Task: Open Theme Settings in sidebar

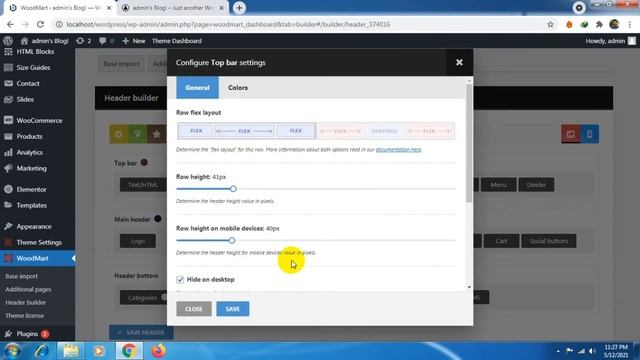Action: [x=39, y=243]
